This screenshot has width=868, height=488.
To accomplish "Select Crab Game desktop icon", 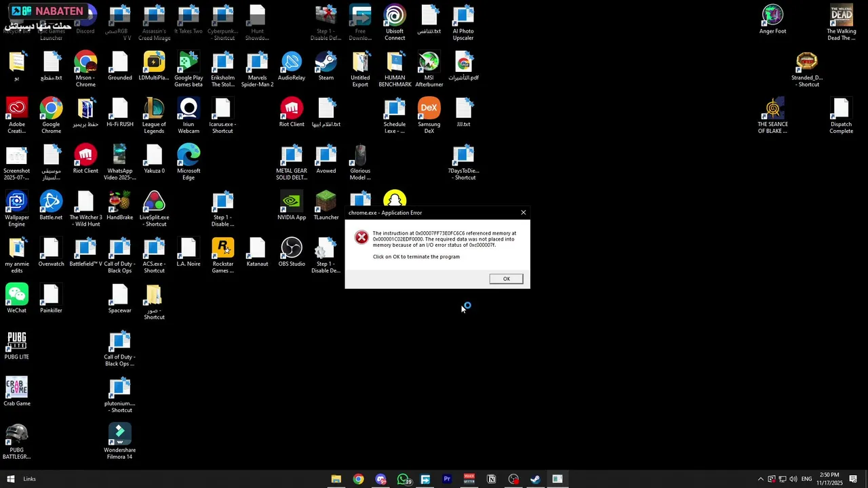I will click(x=17, y=392).
